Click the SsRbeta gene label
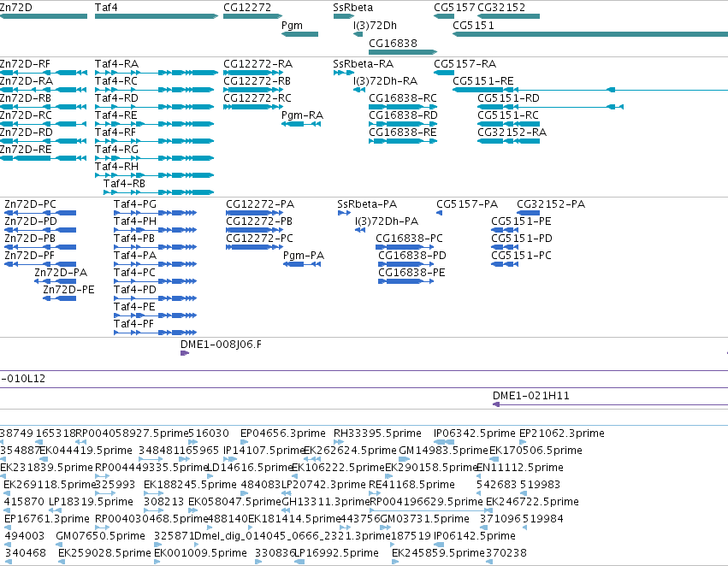This screenshot has width=728, height=566. (x=352, y=8)
